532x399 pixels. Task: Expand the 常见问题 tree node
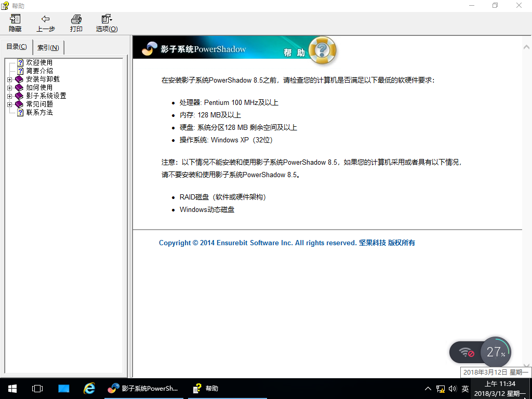coord(9,104)
